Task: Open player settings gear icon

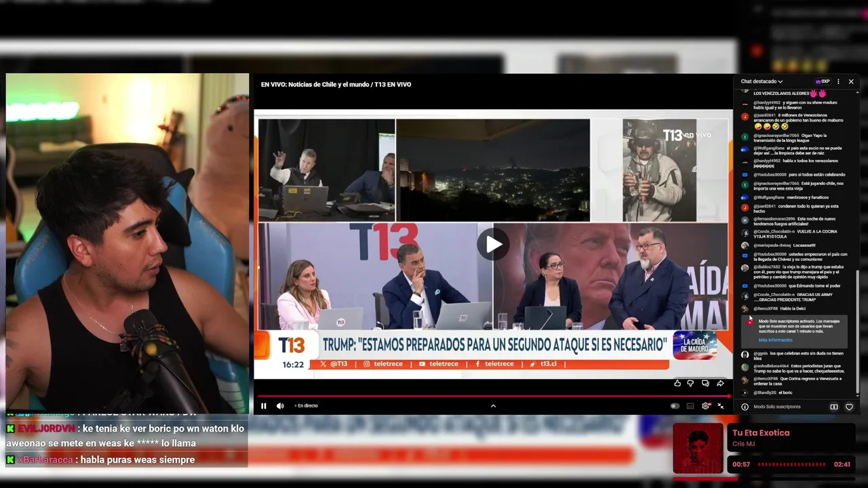Action: click(706, 406)
